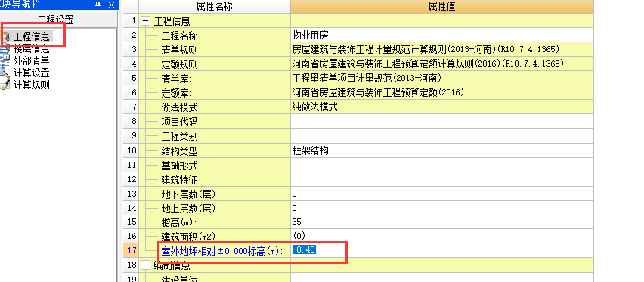Image resolution: width=644 pixels, height=282 pixels.
Task: Edit the 室外地坪 value -0.45
Action: coord(442,250)
